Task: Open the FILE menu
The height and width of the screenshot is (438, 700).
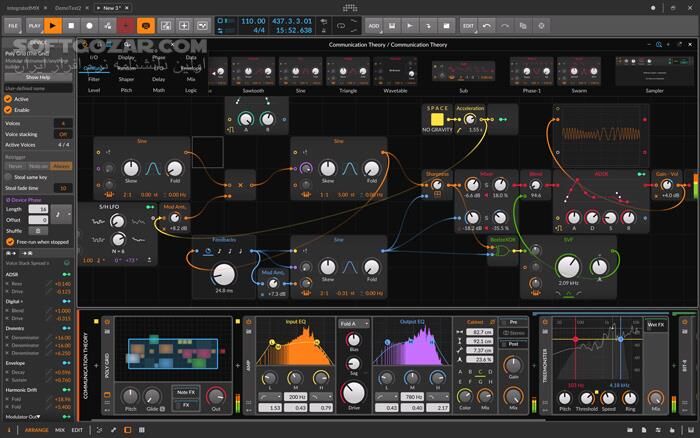Action: [13, 26]
